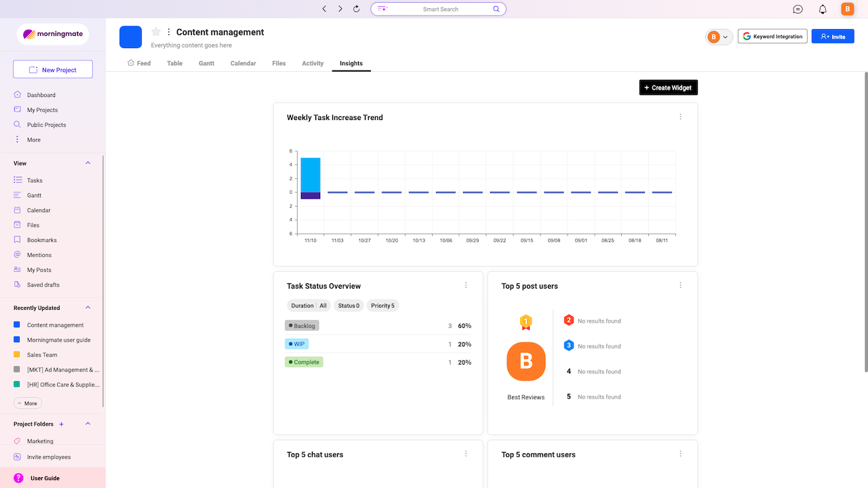Select the Status 0 filter chip

click(348, 306)
